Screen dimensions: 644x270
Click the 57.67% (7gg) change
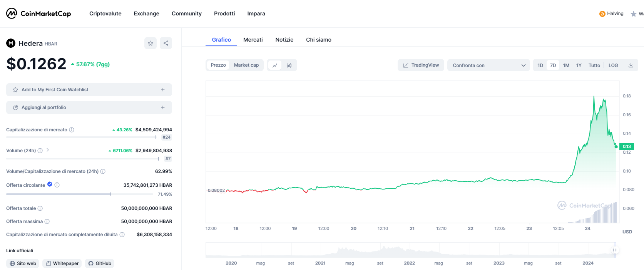(x=90, y=64)
